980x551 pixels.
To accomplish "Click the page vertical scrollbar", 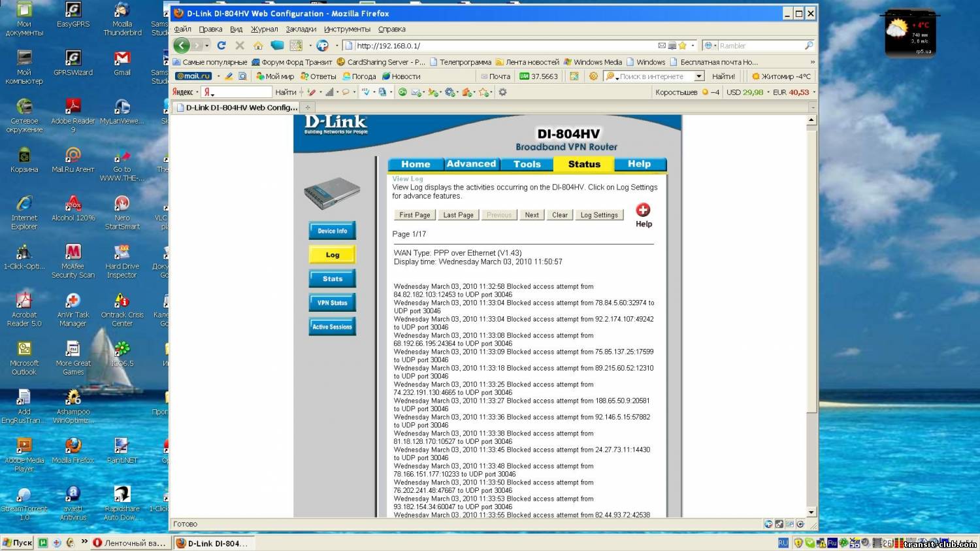I will coord(811,316).
